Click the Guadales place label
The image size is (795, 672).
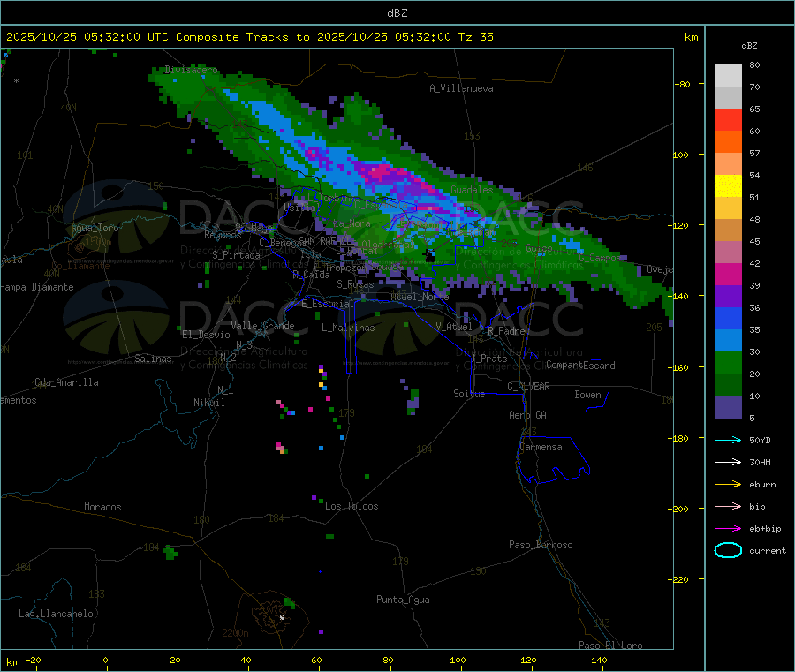472,190
